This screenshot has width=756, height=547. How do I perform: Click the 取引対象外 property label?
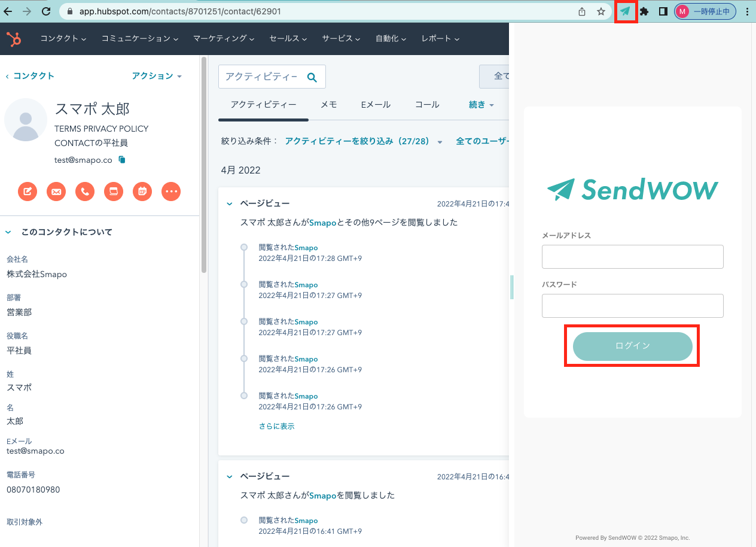pos(25,522)
